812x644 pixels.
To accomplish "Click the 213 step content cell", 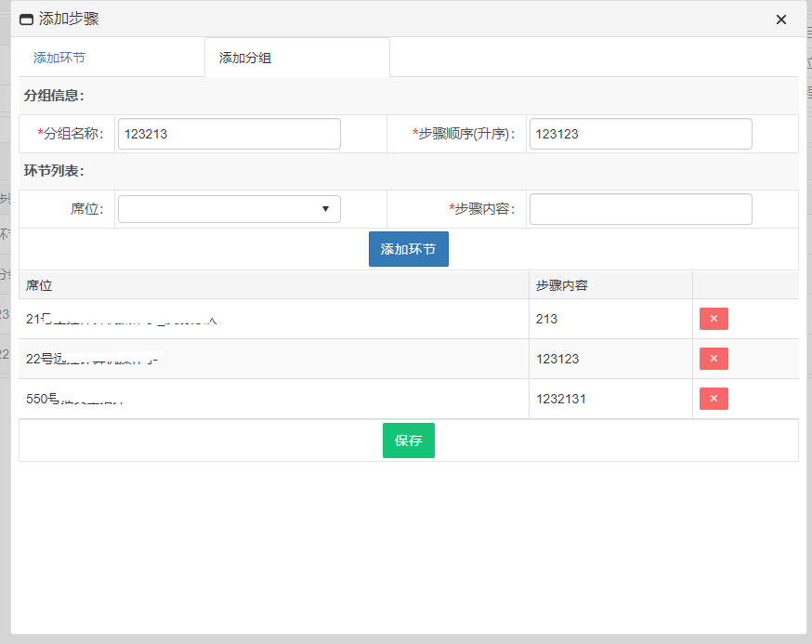I will [547, 319].
